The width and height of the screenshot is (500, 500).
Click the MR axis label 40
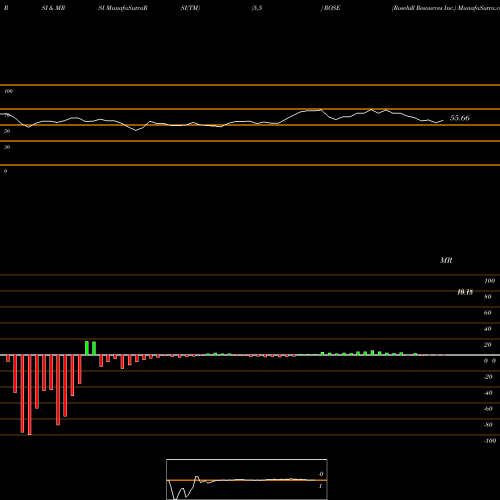tap(488, 329)
